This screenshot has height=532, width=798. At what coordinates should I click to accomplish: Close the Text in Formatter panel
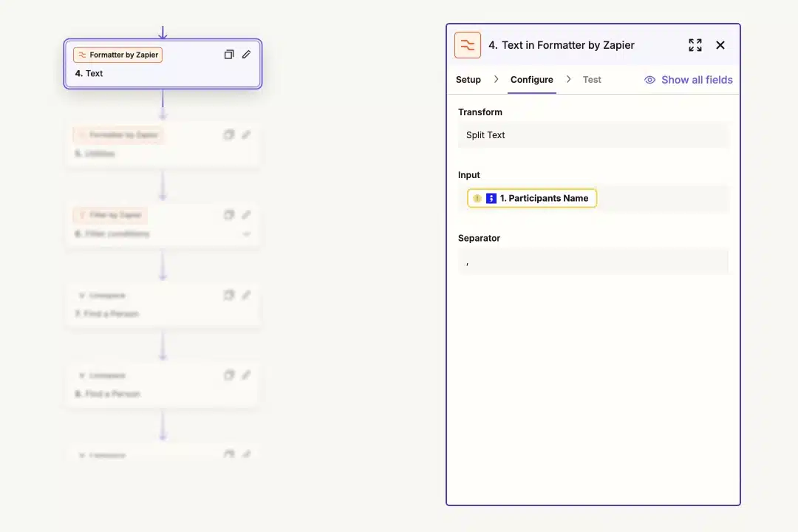pos(720,45)
